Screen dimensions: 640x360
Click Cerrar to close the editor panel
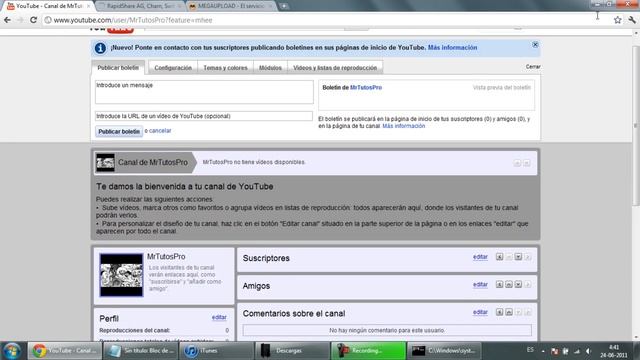click(533, 67)
